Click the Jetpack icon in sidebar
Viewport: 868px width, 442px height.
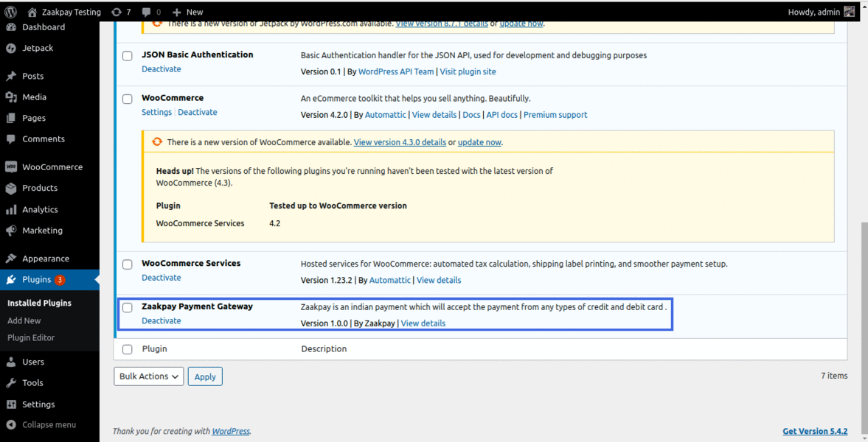click(10, 48)
